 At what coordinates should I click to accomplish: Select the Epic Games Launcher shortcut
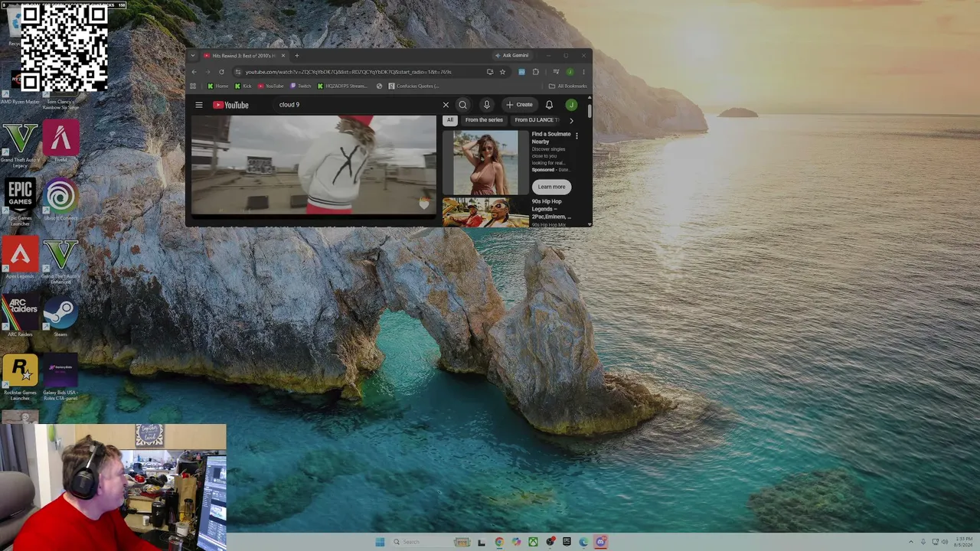coord(20,201)
